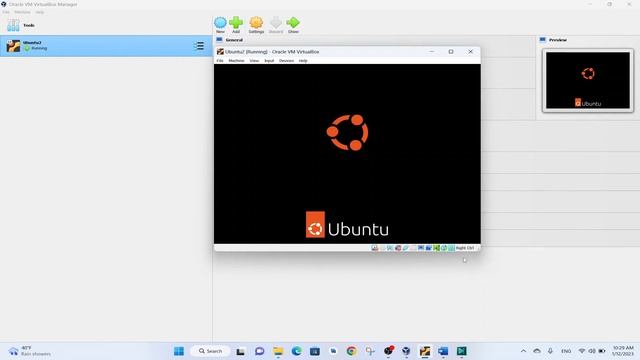Click the Ubuntu preview thumbnail
Viewport: 640px width, 360px height.
pos(588,80)
